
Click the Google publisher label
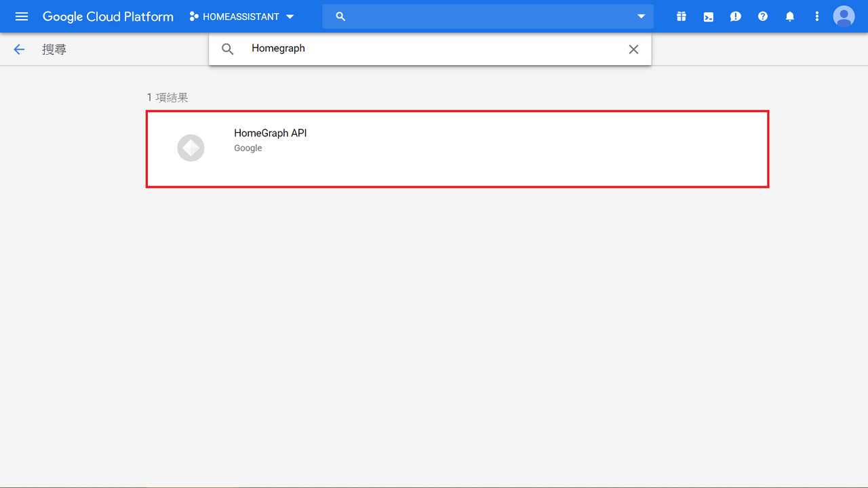coord(248,148)
